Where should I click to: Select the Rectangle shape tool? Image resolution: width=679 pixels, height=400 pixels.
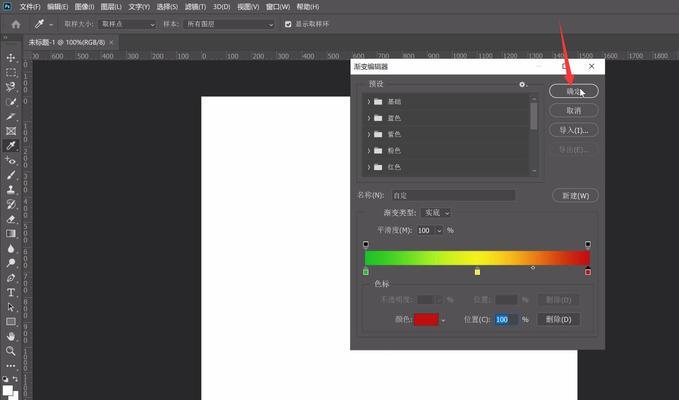11,322
